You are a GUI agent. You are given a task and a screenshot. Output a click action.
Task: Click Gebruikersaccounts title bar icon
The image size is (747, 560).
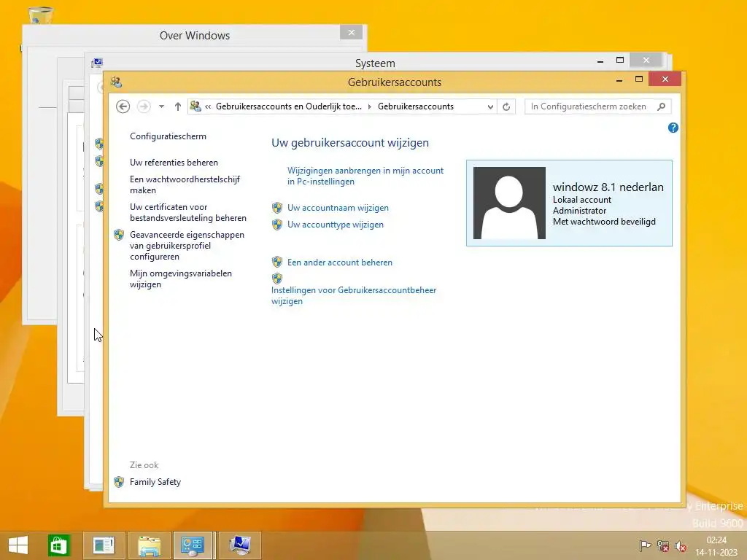tap(116, 82)
